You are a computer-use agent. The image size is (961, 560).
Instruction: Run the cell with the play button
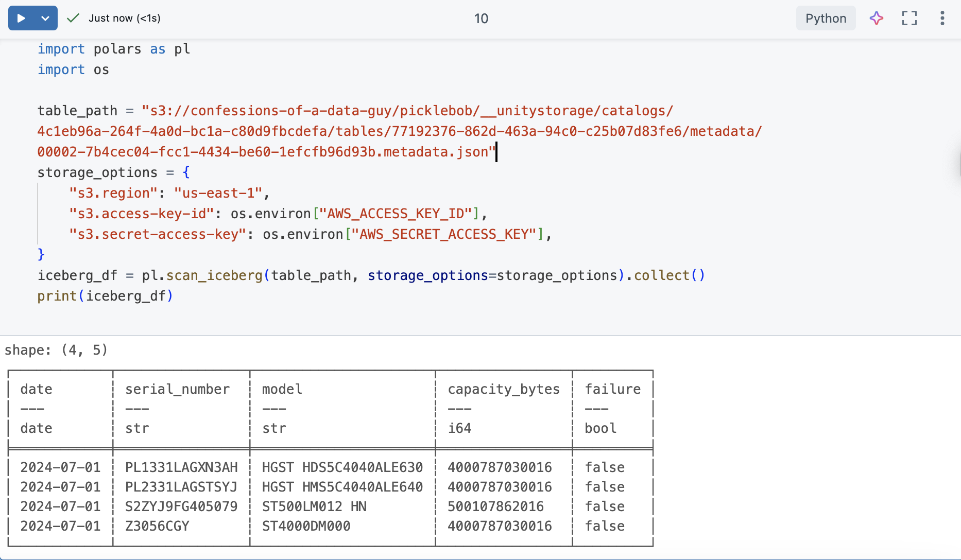coord(21,19)
